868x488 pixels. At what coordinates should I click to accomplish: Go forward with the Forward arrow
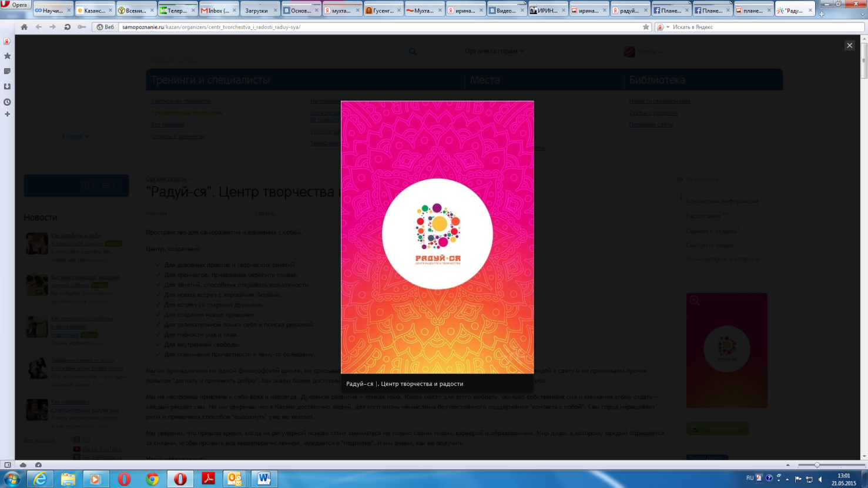[53, 27]
